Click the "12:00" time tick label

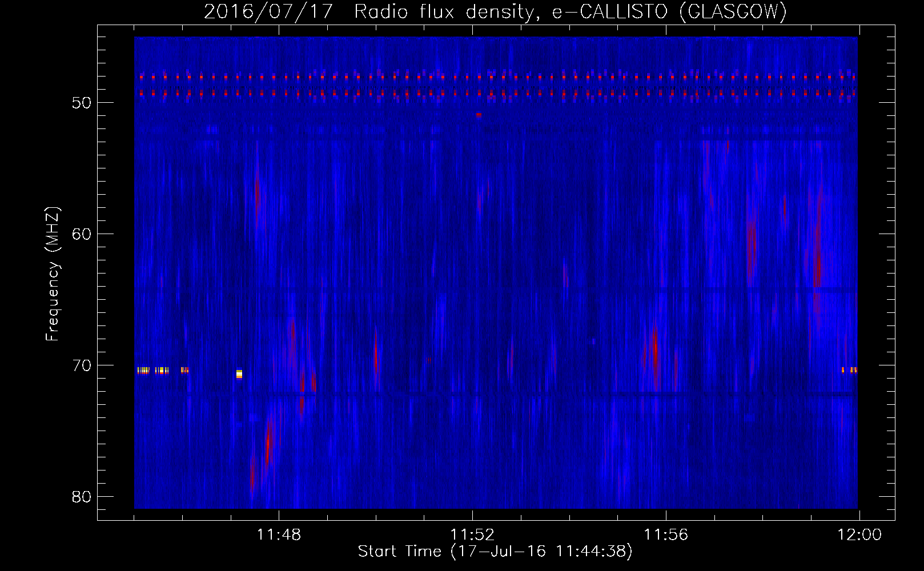859,535
